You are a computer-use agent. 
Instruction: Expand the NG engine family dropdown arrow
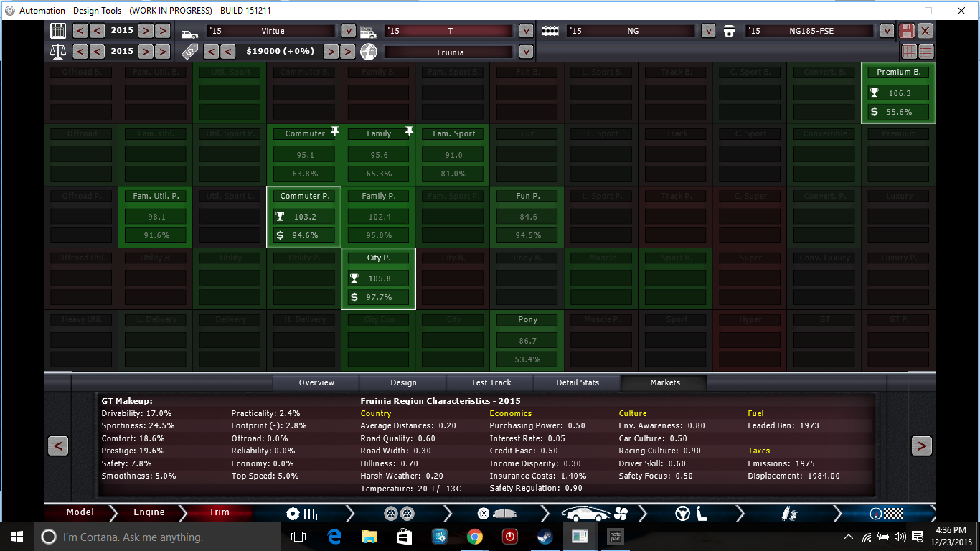[x=708, y=31]
